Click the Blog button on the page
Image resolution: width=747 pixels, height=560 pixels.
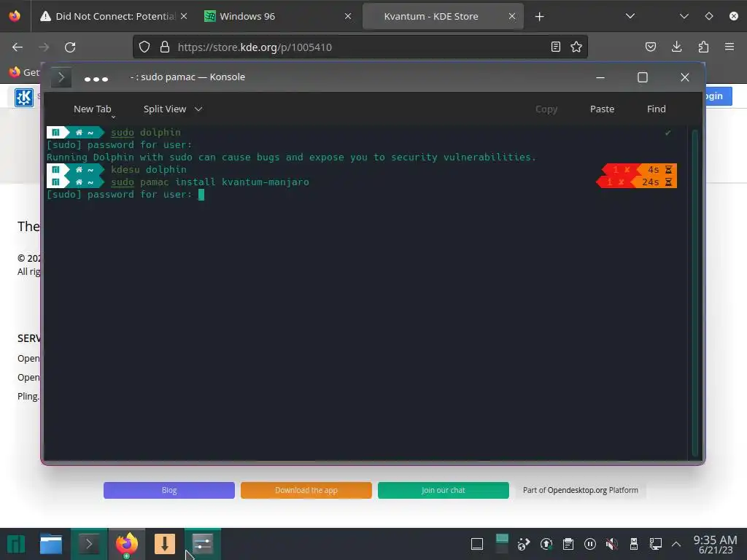tap(169, 490)
